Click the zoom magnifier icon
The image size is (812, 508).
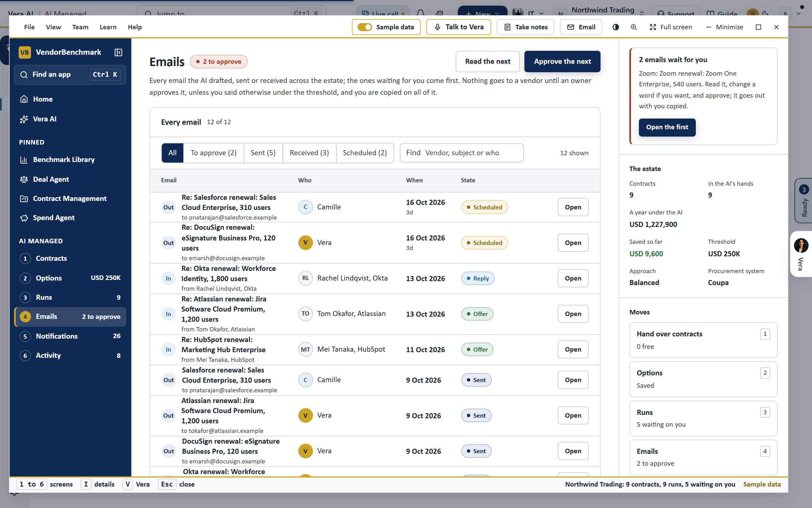pos(634,27)
